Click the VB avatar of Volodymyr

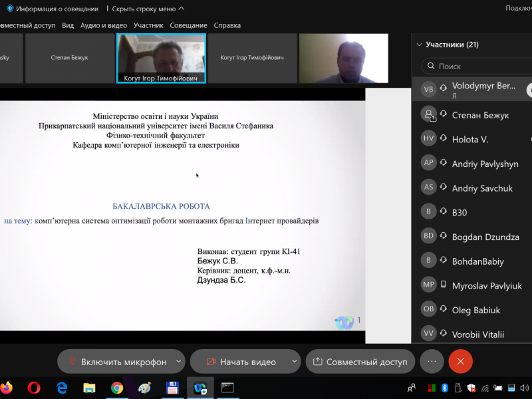(x=429, y=90)
